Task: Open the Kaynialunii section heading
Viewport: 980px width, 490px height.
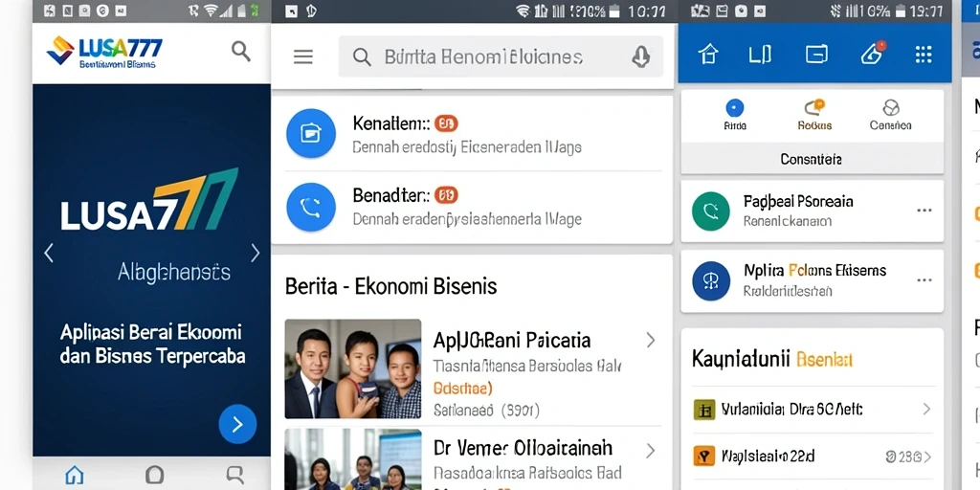Action: point(772,359)
